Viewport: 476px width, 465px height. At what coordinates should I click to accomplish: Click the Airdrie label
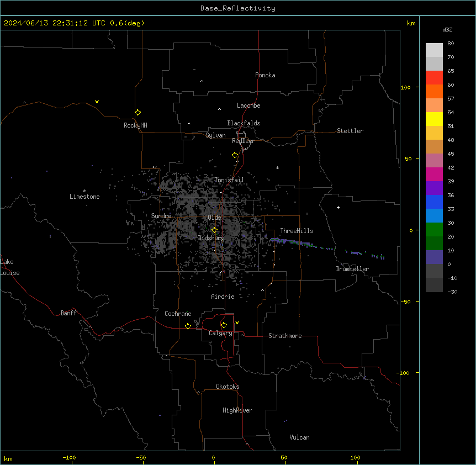click(223, 297)
